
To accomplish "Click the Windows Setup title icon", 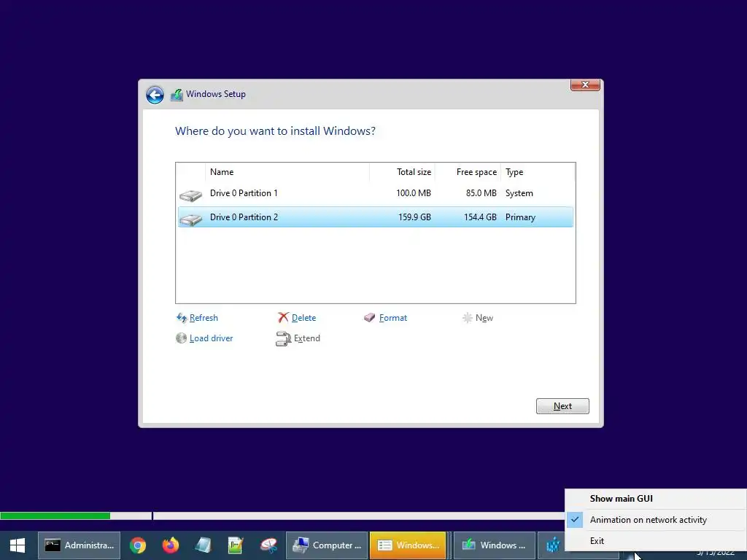I will coord(177,95).
